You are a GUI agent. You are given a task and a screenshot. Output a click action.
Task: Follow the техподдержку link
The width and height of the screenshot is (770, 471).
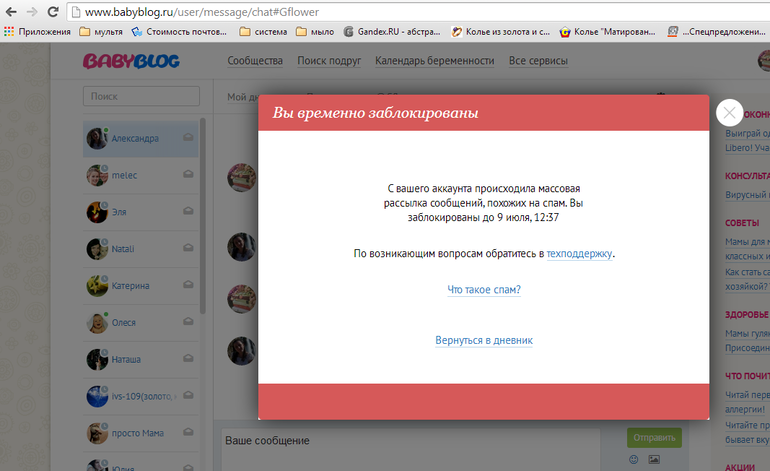click(579, 253)
